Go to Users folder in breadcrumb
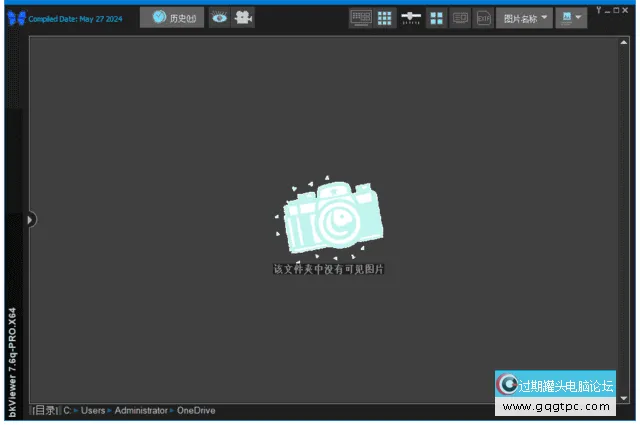This screenshot has width=640, height=425. pos(93,411)
